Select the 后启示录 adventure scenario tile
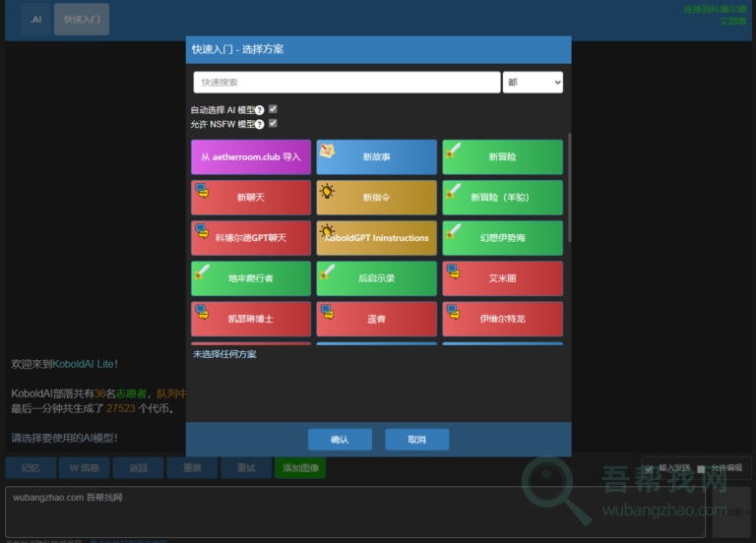Screen dimensions: 756x543 (x=376, y=278)
